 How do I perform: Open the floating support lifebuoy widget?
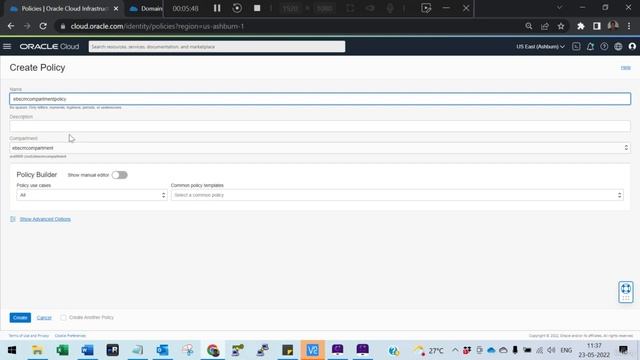[626, 292]
